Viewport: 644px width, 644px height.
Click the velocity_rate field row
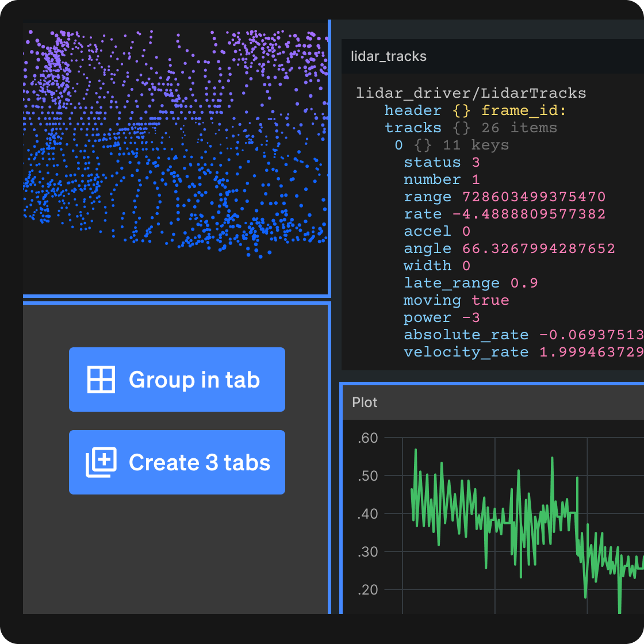coord(466,352)
